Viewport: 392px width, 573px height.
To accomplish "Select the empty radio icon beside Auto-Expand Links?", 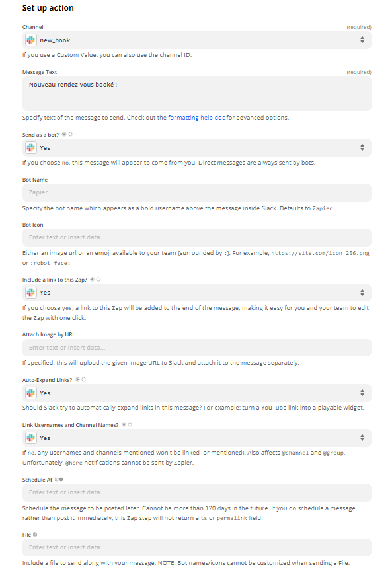I will [83, 379].
